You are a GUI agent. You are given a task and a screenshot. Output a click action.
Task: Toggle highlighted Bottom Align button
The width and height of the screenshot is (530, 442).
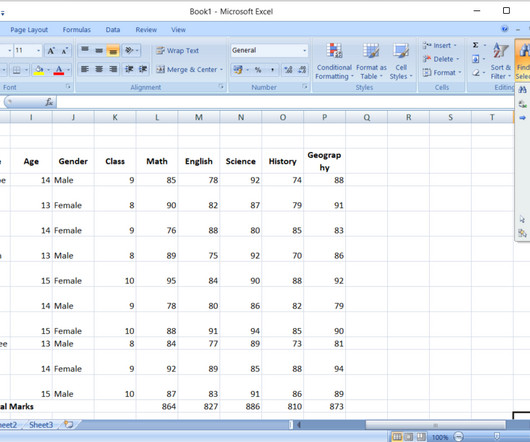tap(113, 50)
